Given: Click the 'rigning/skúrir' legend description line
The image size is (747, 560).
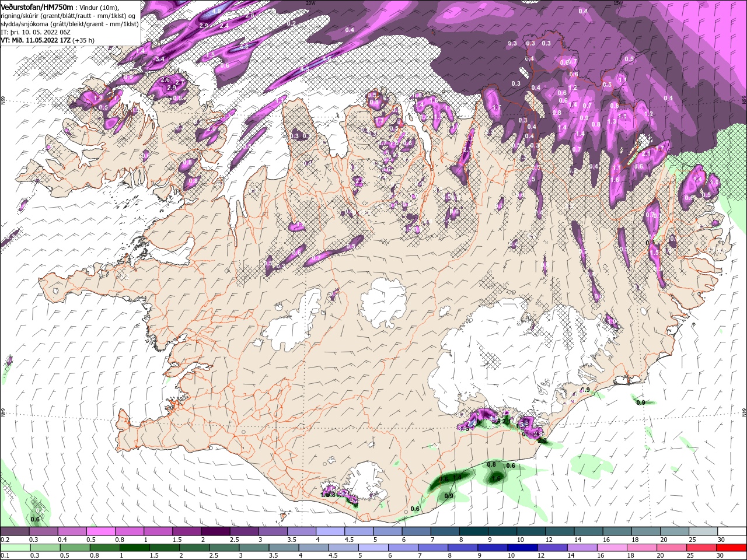Looking at the screenshot, I should (69, 15).
